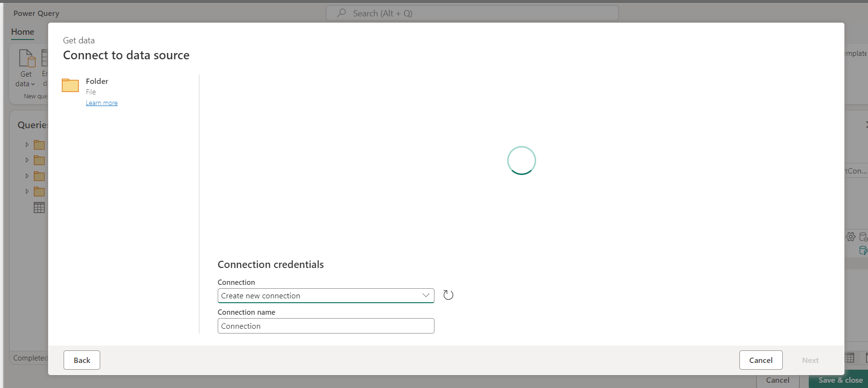Expand the first query folder

[27, 145]
